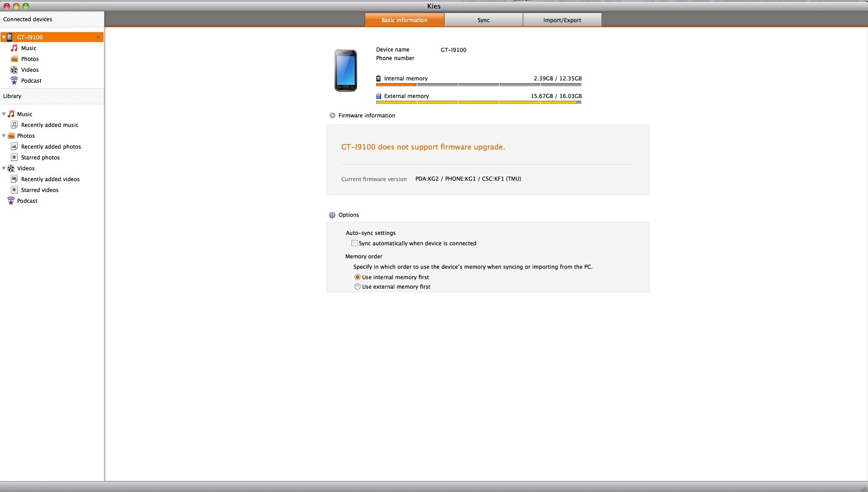The height and width of the screenshot is (492, 868).
Task: Click the Options gear icon
Action: [x=332, y=215]
